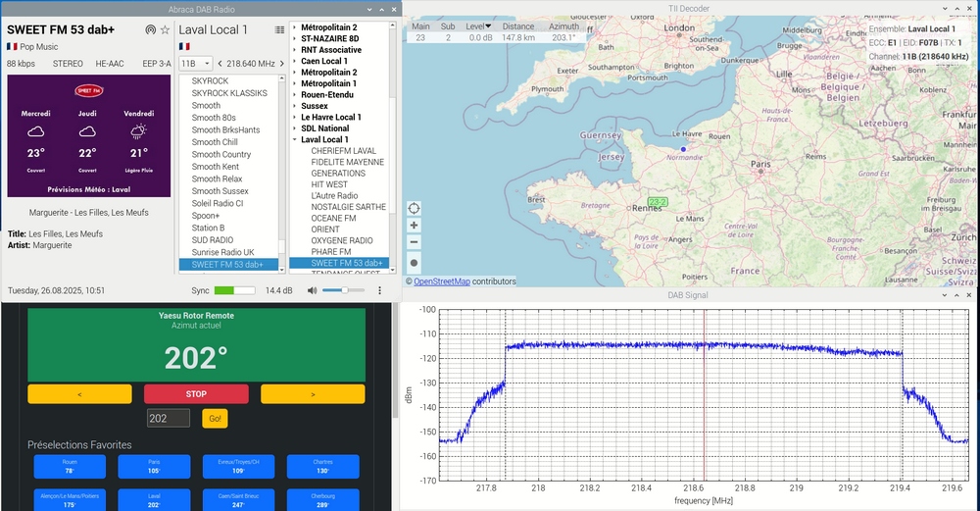Expand the Rouen-Etendu ensemble
The height and width of the screenshot is (511, 980).
tap(294, 95)
